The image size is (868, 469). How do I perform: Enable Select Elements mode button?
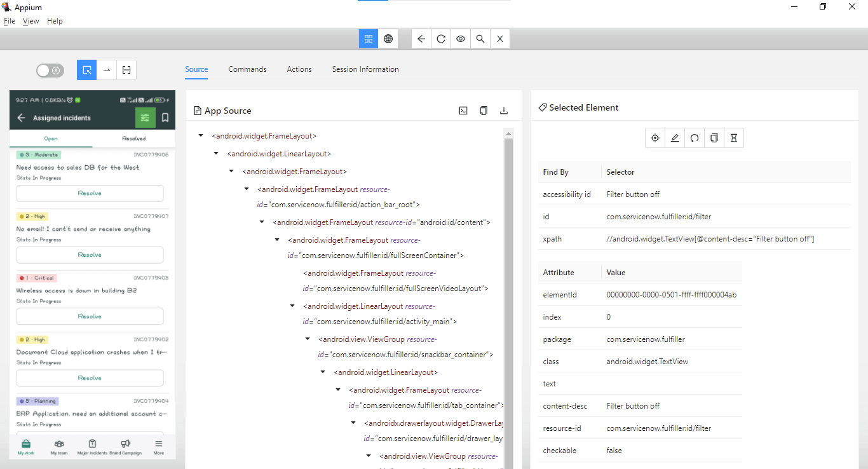pos(87,70)
